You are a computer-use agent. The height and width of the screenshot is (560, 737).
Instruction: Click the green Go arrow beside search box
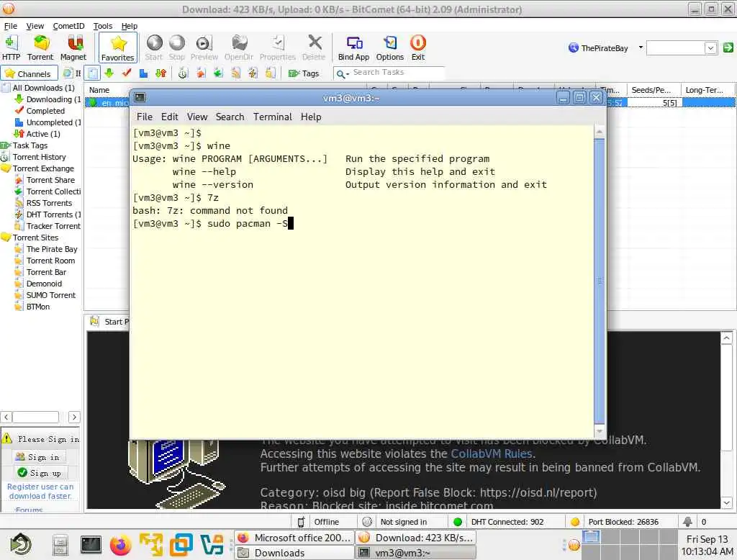click(x=728, y=48)
